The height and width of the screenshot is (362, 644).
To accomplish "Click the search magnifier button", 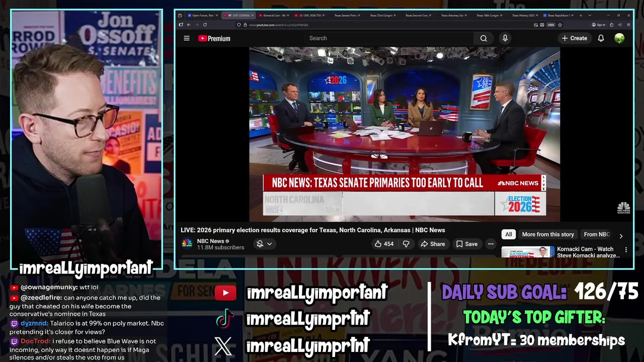I will (x=484, y=38).
